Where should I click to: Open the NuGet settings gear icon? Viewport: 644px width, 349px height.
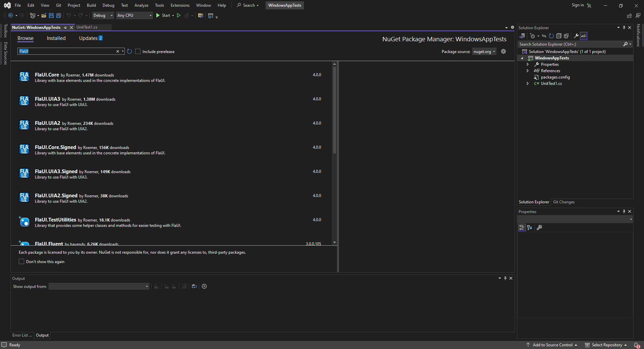click(x=503, y=51)
